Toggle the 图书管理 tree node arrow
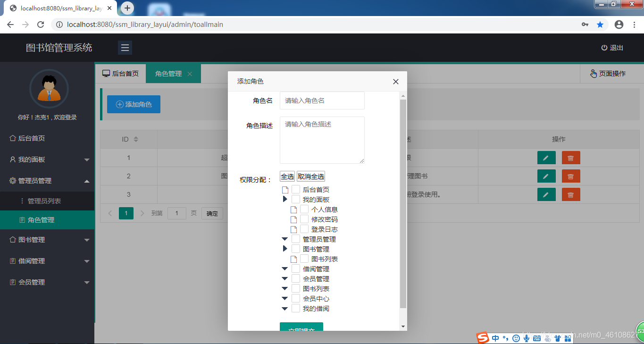Screen dimensions: 644x344 pyautogui.click(x=285, y=249)
